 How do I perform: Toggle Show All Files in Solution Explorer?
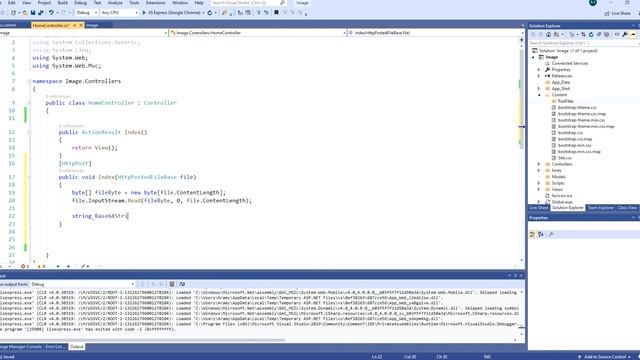pyautogui.click(x=607, y=35)
